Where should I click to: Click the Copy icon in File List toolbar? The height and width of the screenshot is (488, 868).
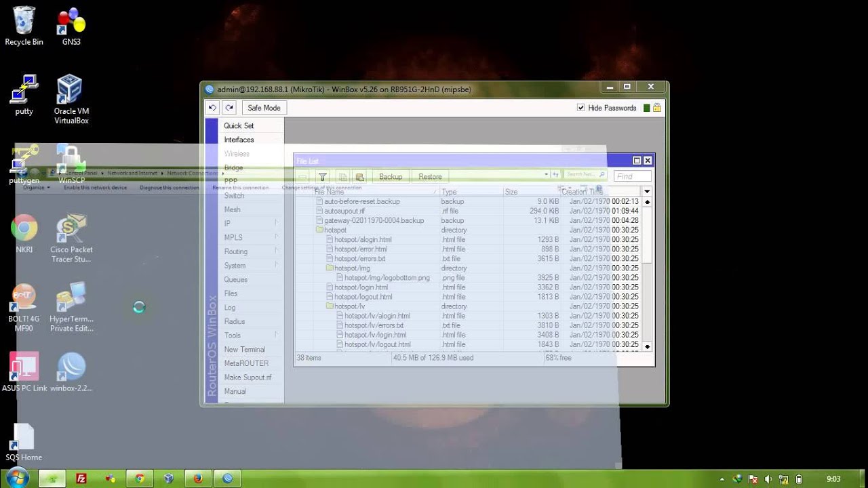click(342, 176)
